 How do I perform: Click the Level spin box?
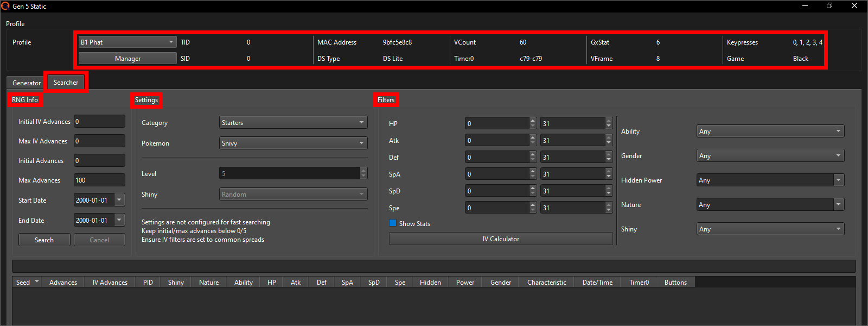click(293, 173)
